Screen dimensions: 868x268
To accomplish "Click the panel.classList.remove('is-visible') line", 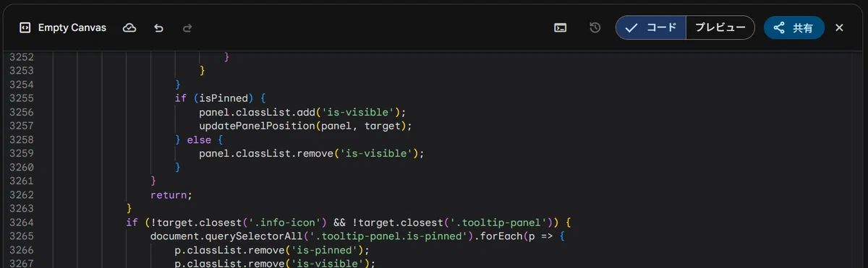I will tap(311, 153).
